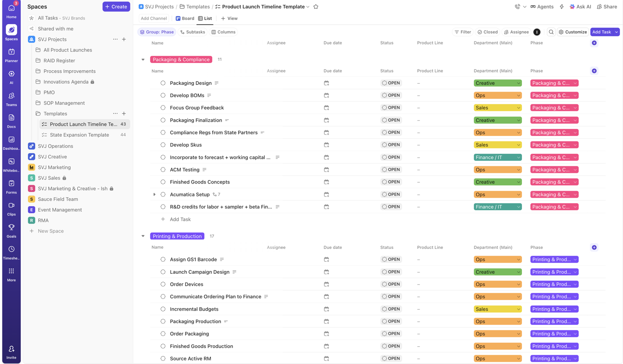The height and width of the screenshot is (364, 623).
Task: Click the Create button in Spaces
Action: pyautogui.click(x=116, y=7)
